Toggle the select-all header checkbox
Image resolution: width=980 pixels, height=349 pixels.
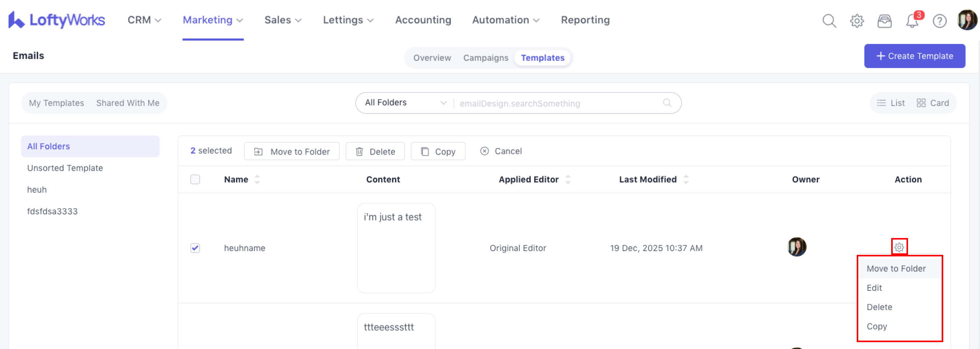click(x=195, y=179)
